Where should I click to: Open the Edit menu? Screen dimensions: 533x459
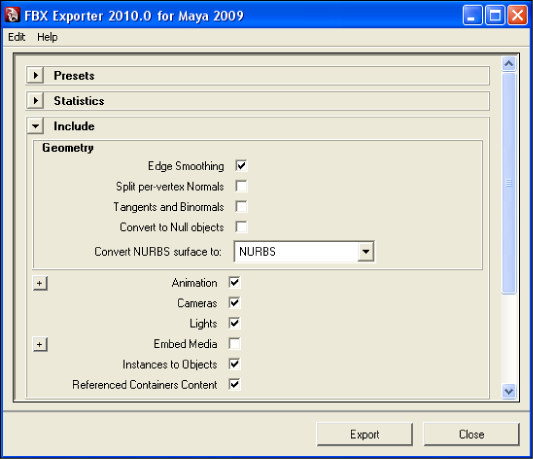(17, 37)
